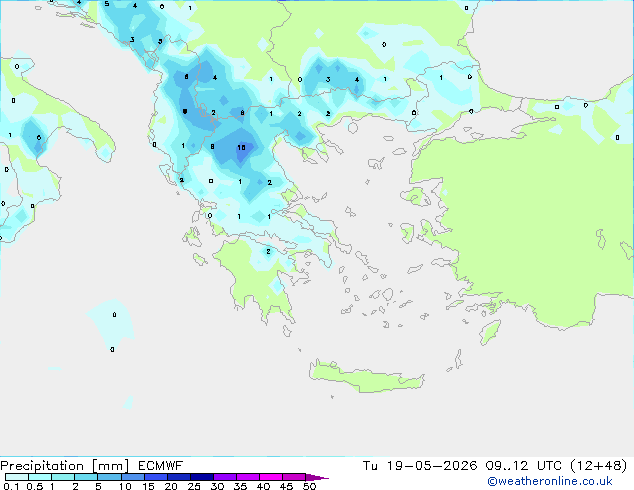
Task: Click legend tick label '0.5'
Action: point(34,486)
